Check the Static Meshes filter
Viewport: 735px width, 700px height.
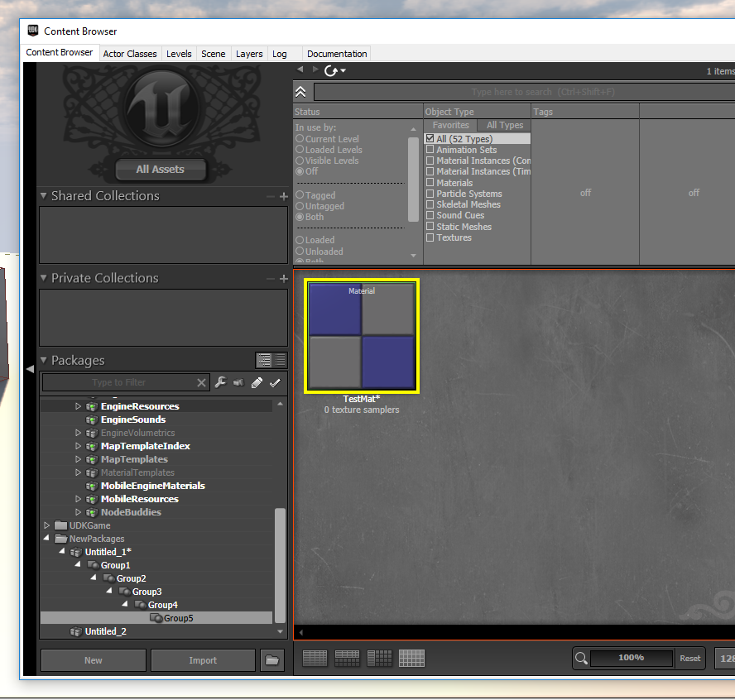(x=430, y=227)
